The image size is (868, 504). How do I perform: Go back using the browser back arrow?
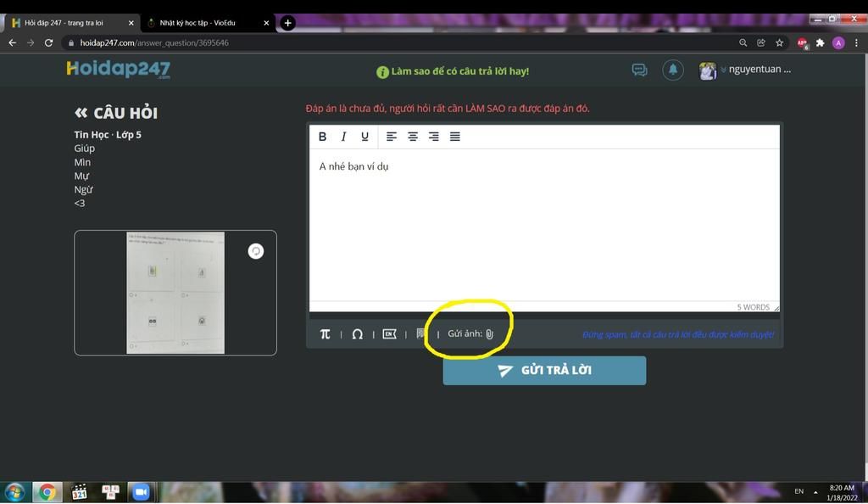(12, 42)
